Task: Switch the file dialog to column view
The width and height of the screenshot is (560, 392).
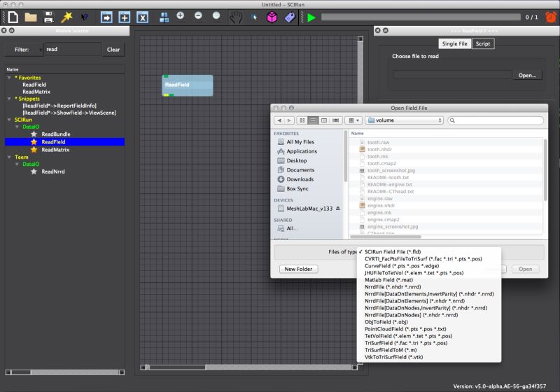Action: 324,120
